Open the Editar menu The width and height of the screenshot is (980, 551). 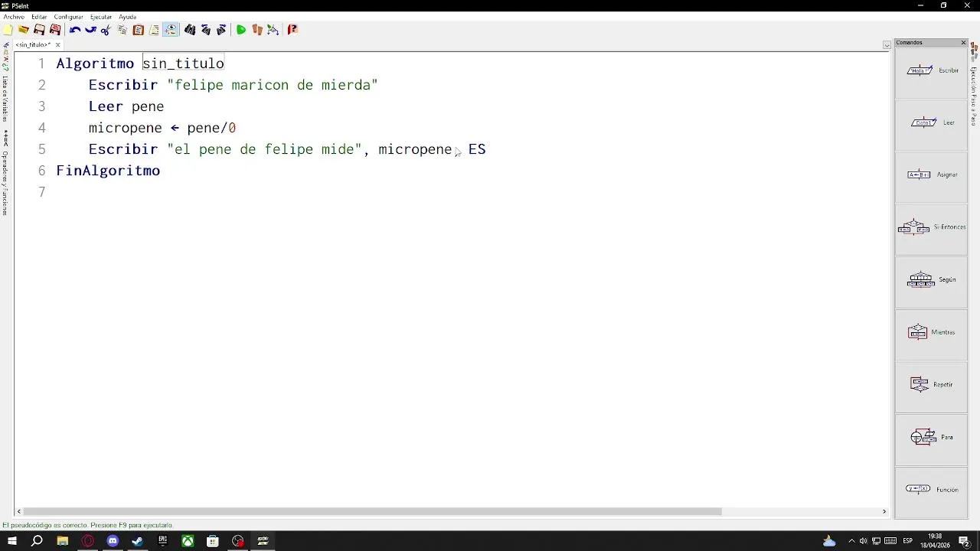[x=39, y=17]
